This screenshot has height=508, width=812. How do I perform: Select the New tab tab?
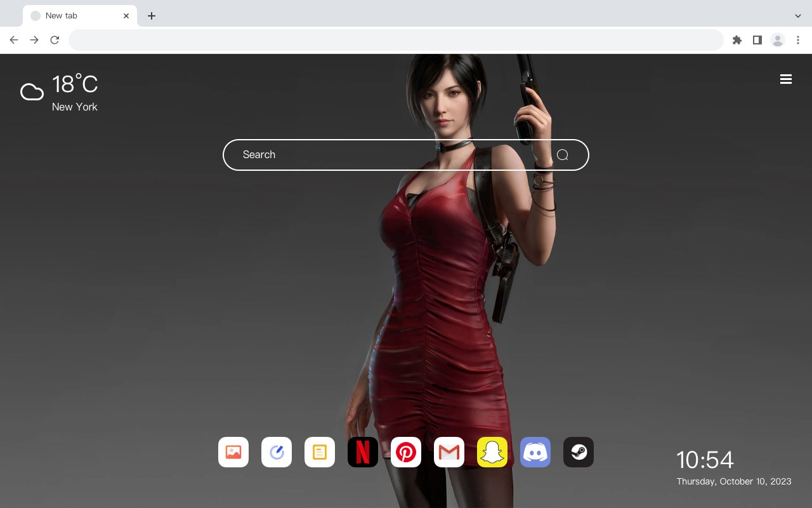pos(80,16)
